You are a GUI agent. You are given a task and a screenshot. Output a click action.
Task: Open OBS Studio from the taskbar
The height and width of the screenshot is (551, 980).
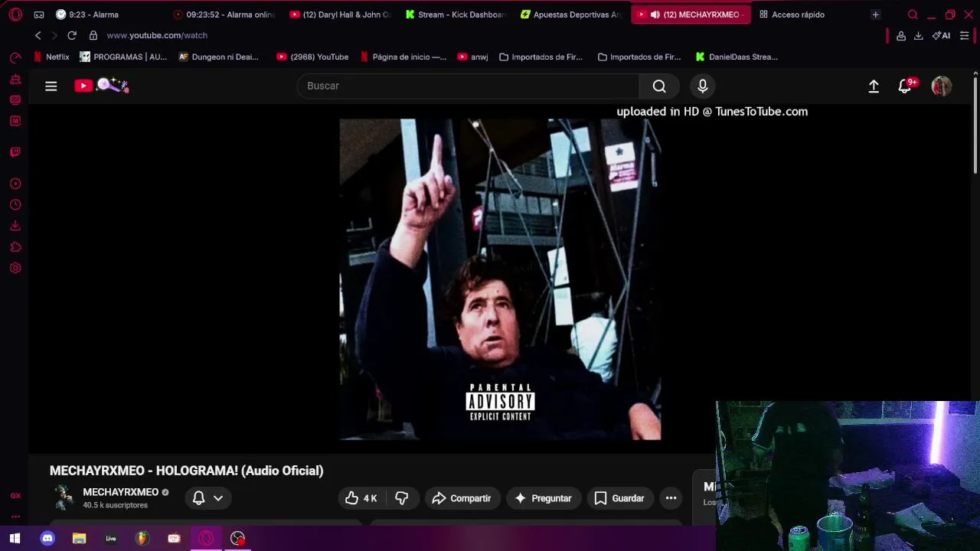click(x=237, y=539)
